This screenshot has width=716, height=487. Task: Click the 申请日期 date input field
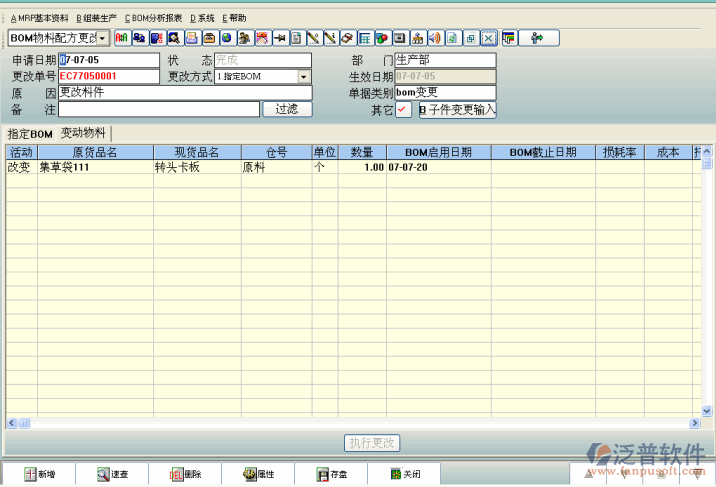pyautogui.click(x=109, y=60)
